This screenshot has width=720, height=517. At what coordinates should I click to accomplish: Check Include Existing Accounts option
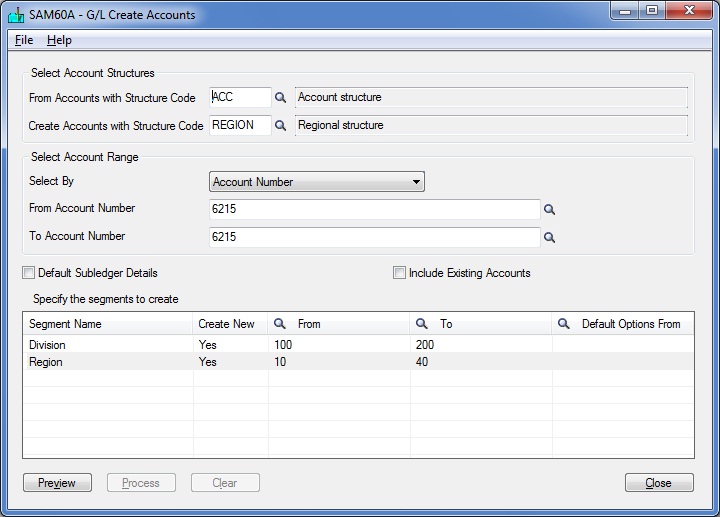[x=399, y=273]
